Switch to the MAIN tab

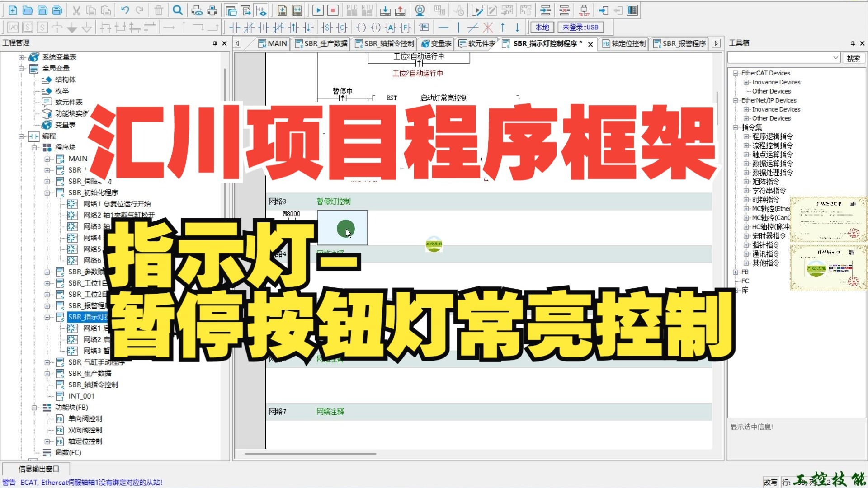[x=273, y=43]
